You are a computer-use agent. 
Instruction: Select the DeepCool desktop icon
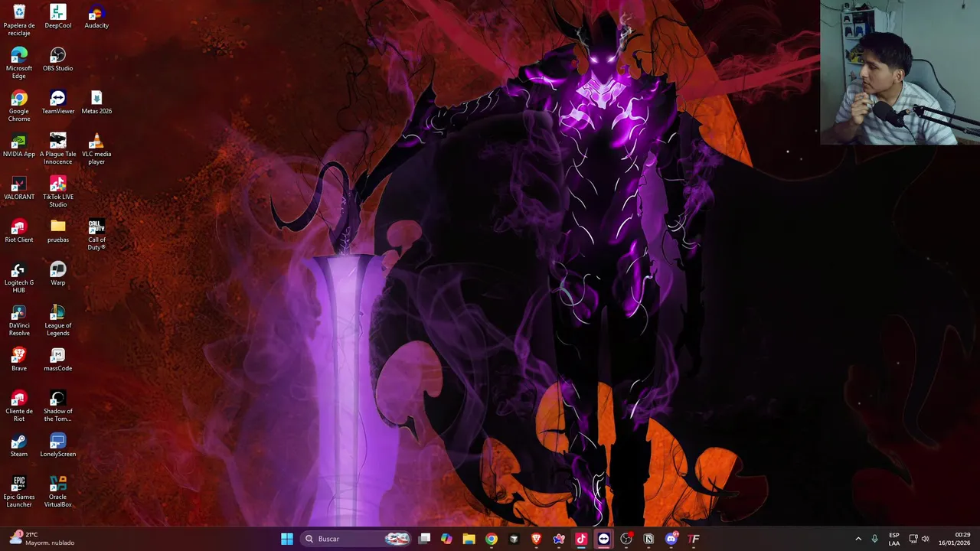click(x=58, y=17)
